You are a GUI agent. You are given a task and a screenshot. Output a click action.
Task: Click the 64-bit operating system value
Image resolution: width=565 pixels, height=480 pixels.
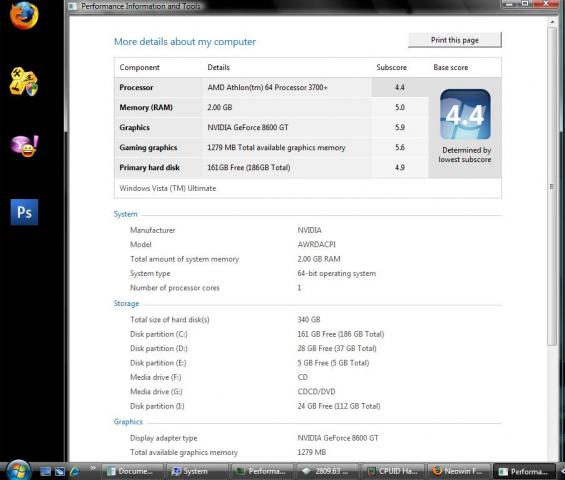(337, 274)
